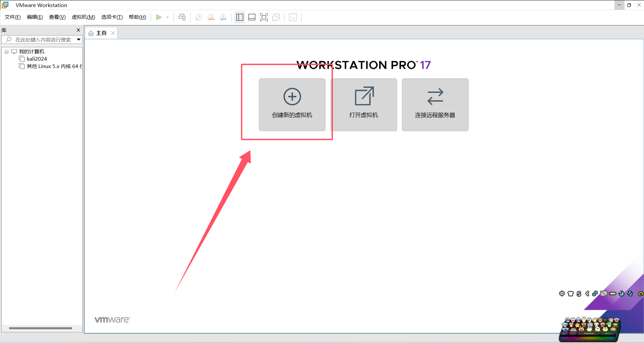Click the S icon in IME bar
644x343 pixels.
coord(579,294)
